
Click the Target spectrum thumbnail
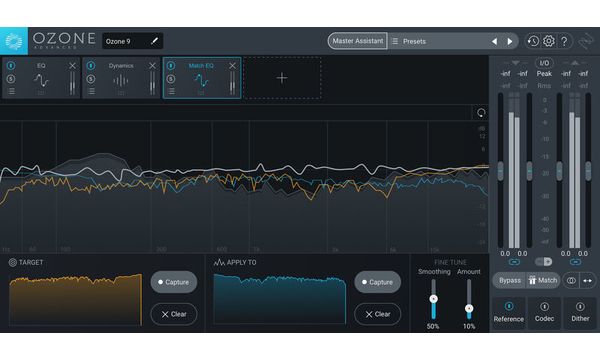coord(75,300)
